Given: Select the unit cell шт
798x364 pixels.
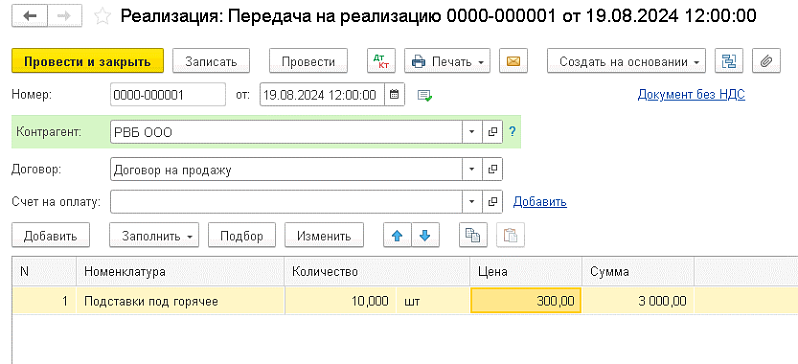Looking at the screenshot, I should click(434, 301).
